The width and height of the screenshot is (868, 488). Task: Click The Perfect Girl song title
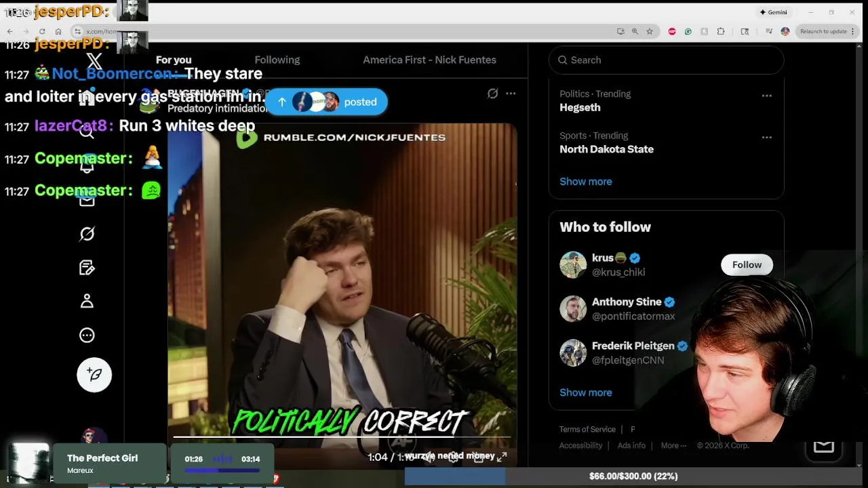click(102, 458)
